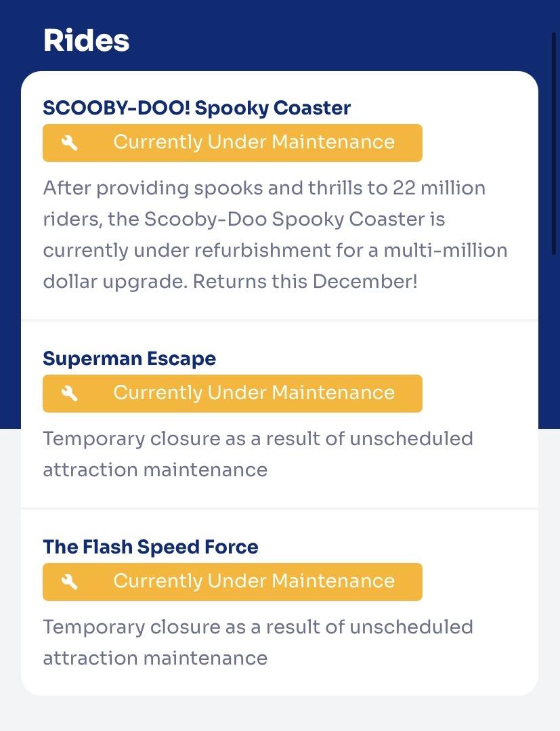The width and height of the screenshot is (560, 731).
Task: Click the vertical scrollbar on the right
Action: coord(554,142)
